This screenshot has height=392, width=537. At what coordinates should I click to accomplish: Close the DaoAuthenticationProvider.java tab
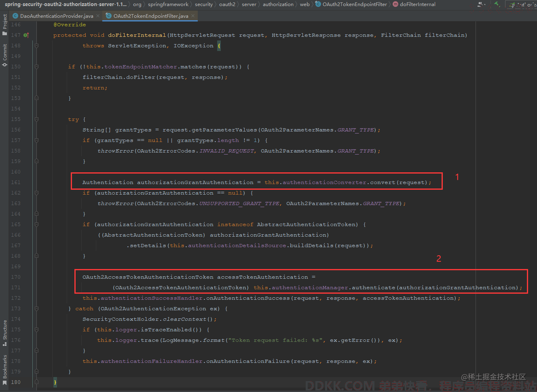coord(98,16)
